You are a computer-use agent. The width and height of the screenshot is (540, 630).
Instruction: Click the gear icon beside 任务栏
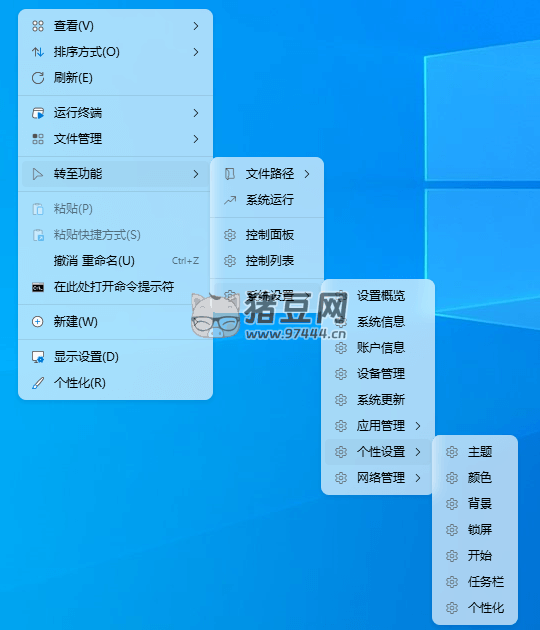(452, 582)
